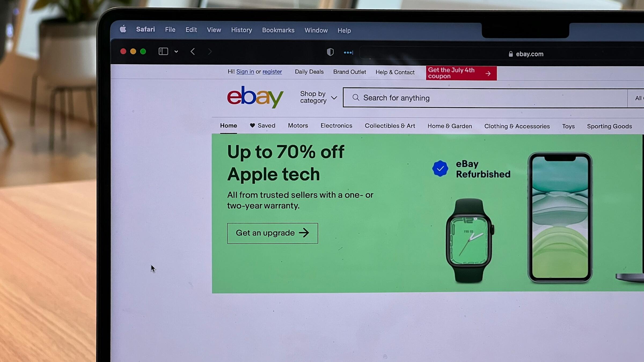Click the forward navigation arrow

210,51
